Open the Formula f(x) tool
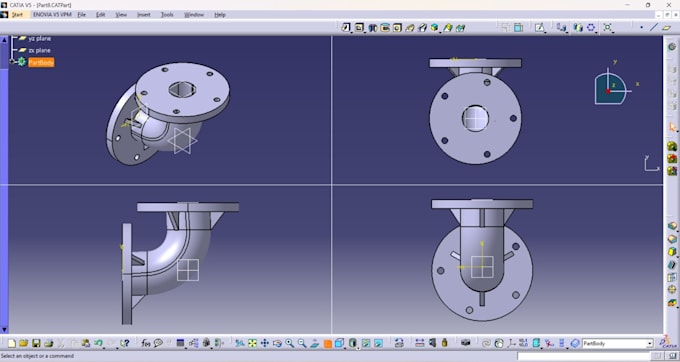The image size is (680, 362). click(x=146, y=343)
